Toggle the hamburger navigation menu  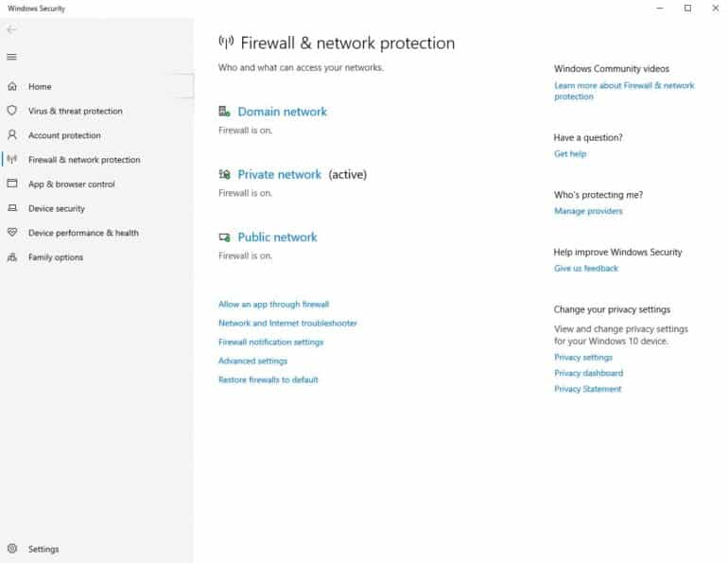[11, 57]
